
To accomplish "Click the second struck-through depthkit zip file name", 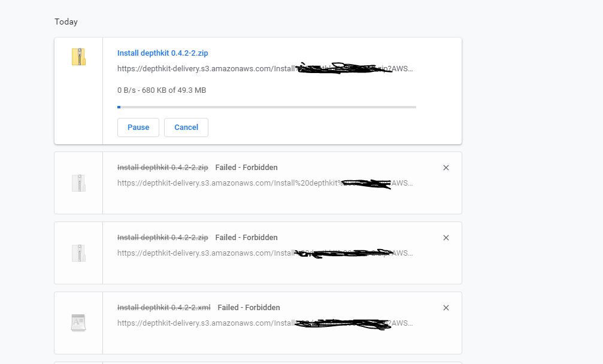I will pyautogui.click(x=163, y=238).
